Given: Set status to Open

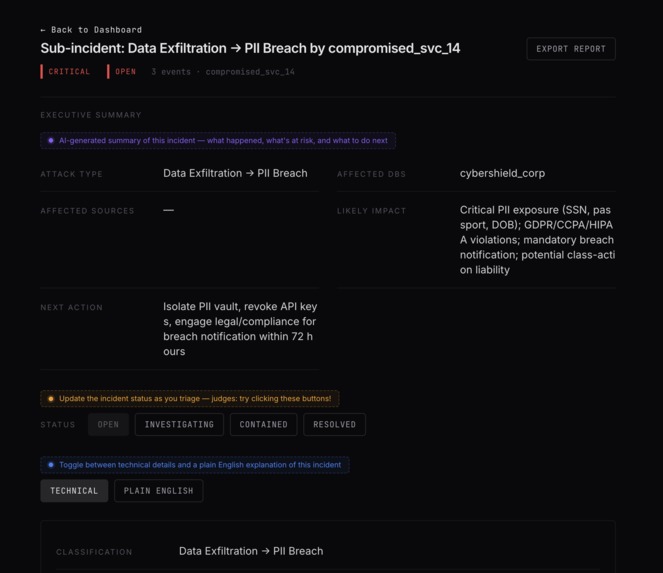Looking at the screenshot, I should click(x=108, y=425).
